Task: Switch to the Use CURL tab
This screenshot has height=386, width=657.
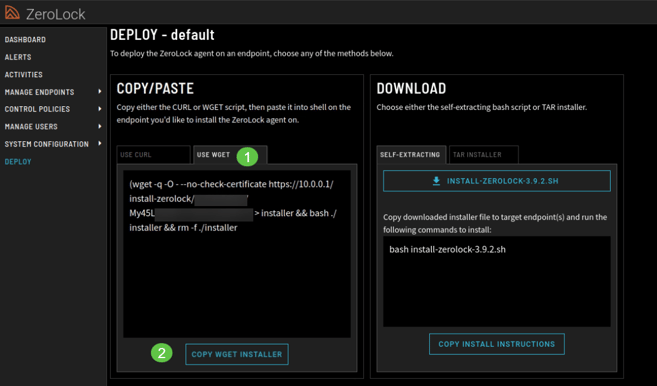Action: 153,155
